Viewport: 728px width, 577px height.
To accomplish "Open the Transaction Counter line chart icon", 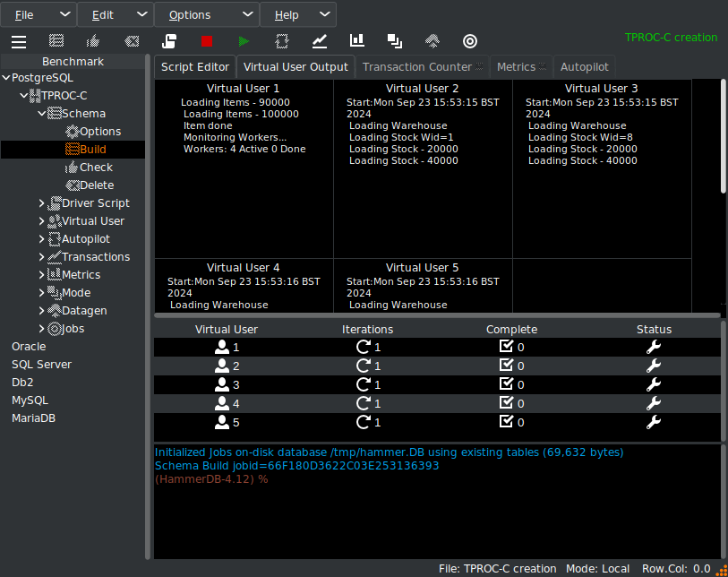I will 320,41.
